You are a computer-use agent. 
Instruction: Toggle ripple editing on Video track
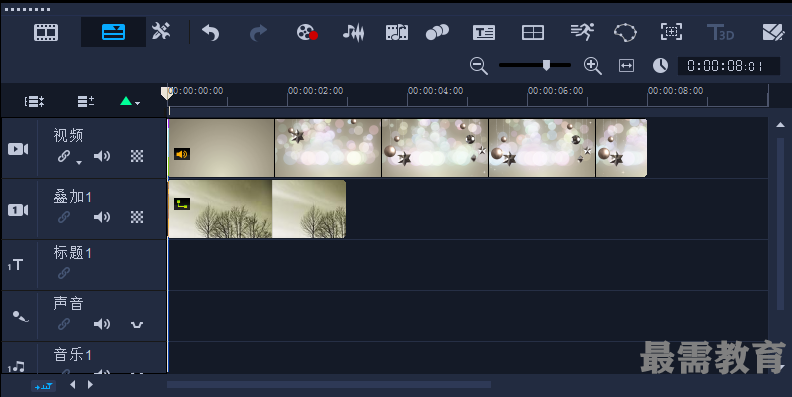(x=64, y=156)
